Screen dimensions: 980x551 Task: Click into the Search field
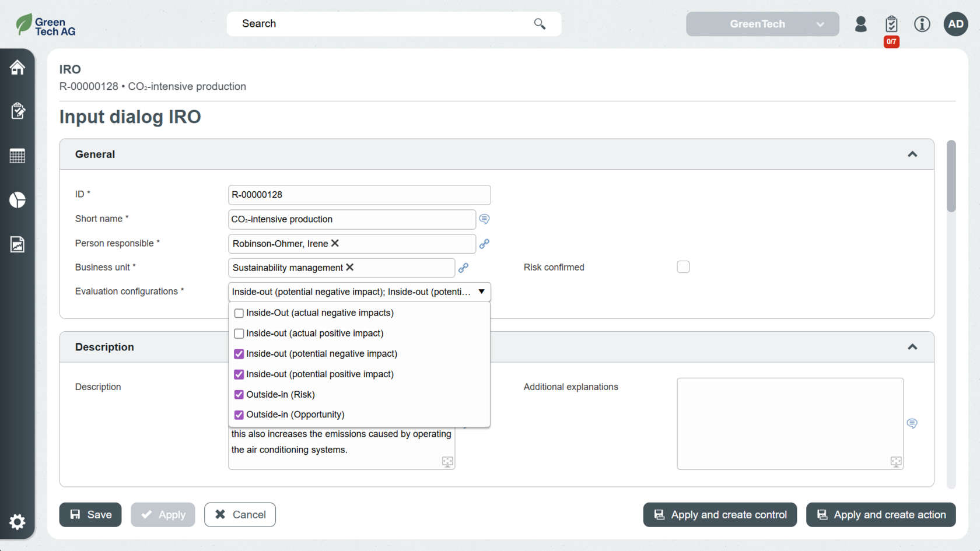[x=385, y=24]
